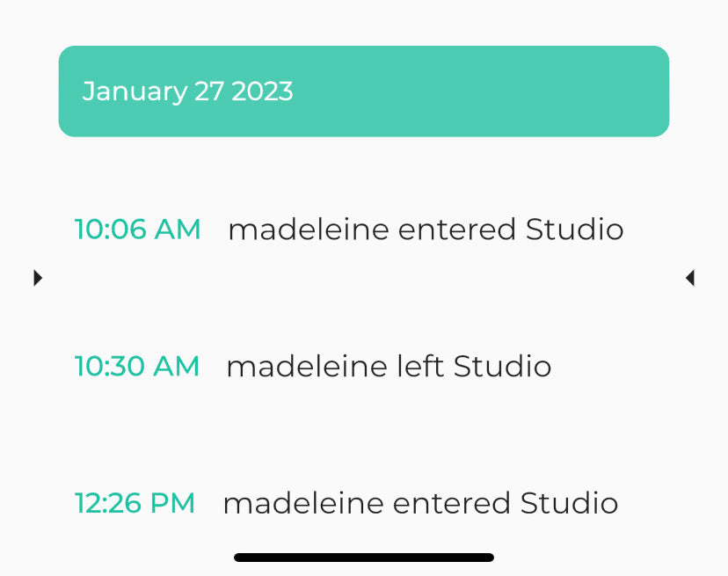The image size is (728, 576).
Task: Click the word left in the 10:30 AM entry
Action: (420, 366)
